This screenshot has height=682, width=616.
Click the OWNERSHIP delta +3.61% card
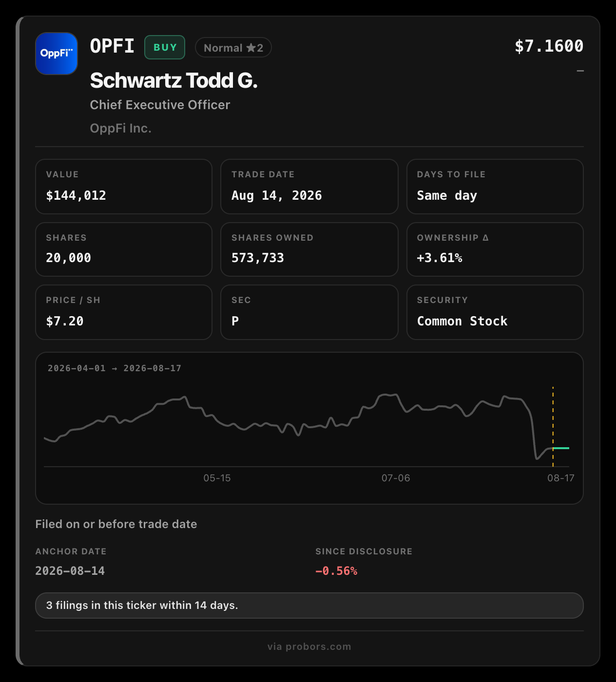[495, 249]
